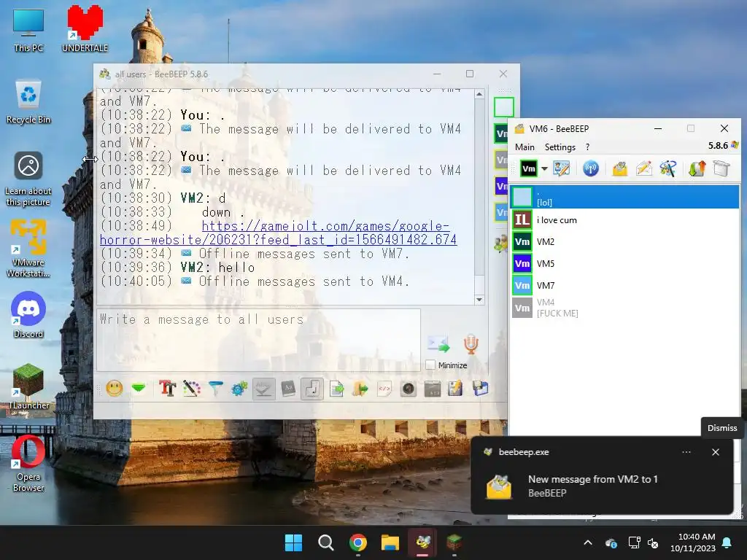Select the Discord desktop shortcut
This screenshot has width=747, height=560.
(x=28, y=315)
